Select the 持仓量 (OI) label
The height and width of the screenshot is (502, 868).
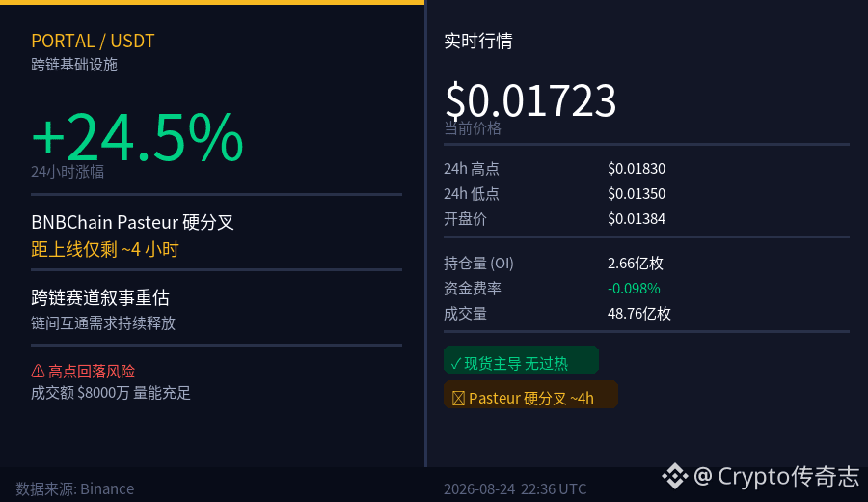478,264
